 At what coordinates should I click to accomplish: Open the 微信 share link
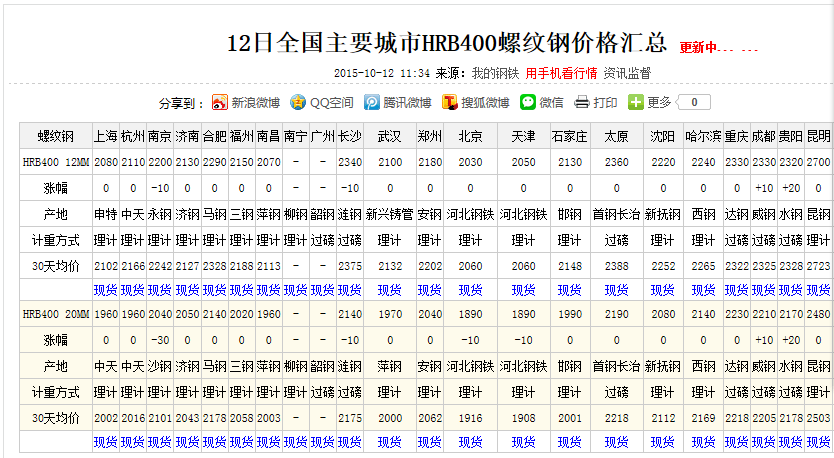click(x=552, y=103)
